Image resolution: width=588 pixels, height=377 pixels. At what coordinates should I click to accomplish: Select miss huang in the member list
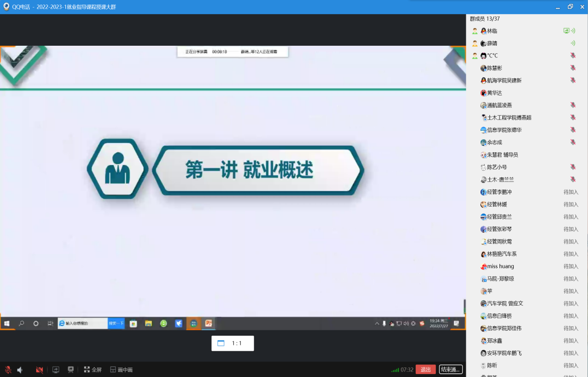click(x=500, y=266)
